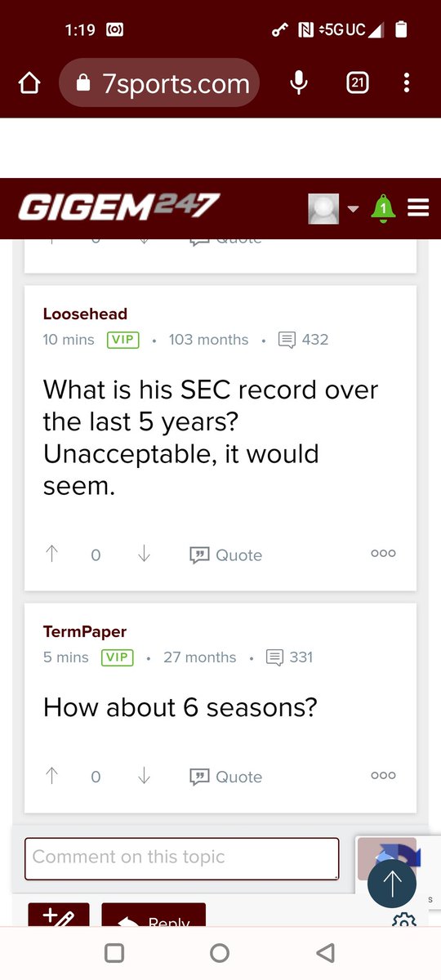This screenshot has width=441, height=980.
Task: Tap the microphone voice search icon
Action: tap(300, 82)
